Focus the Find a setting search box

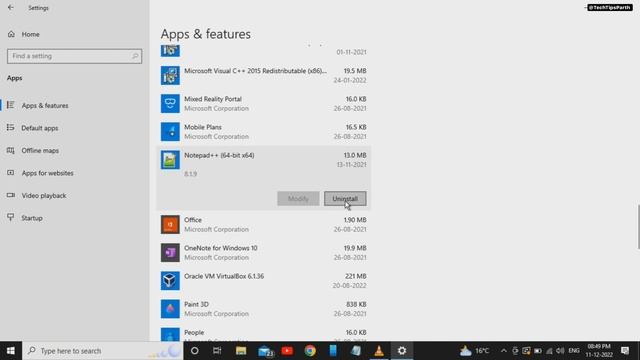tap(74, 56)
